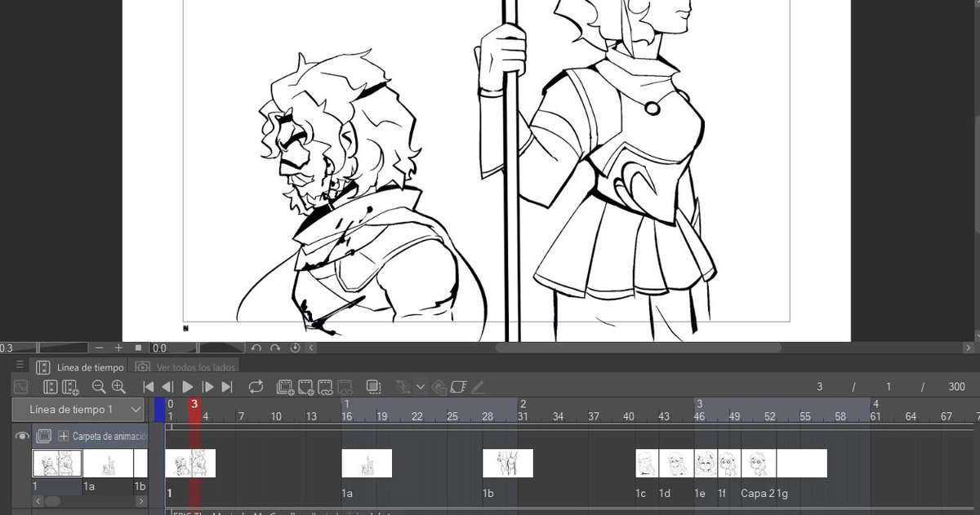Step back to previous frame
The image size is (980, 515).
(x=167, y=387)
